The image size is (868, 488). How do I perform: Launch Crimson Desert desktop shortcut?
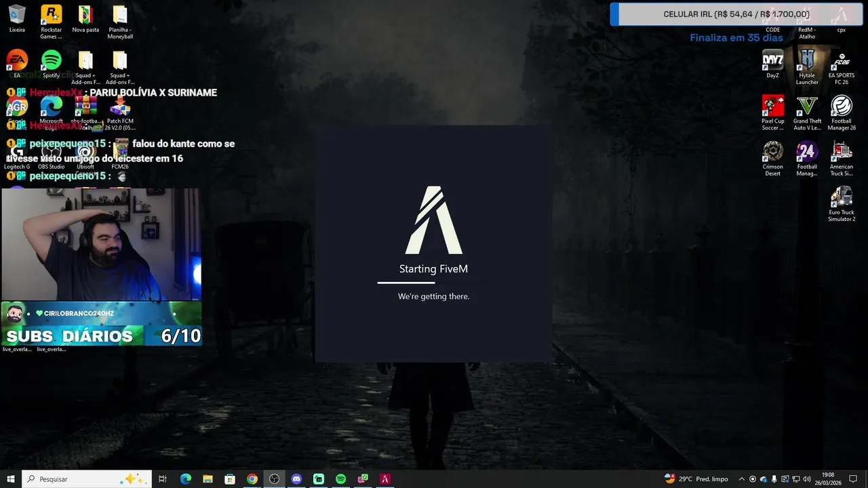pos(772,159)
